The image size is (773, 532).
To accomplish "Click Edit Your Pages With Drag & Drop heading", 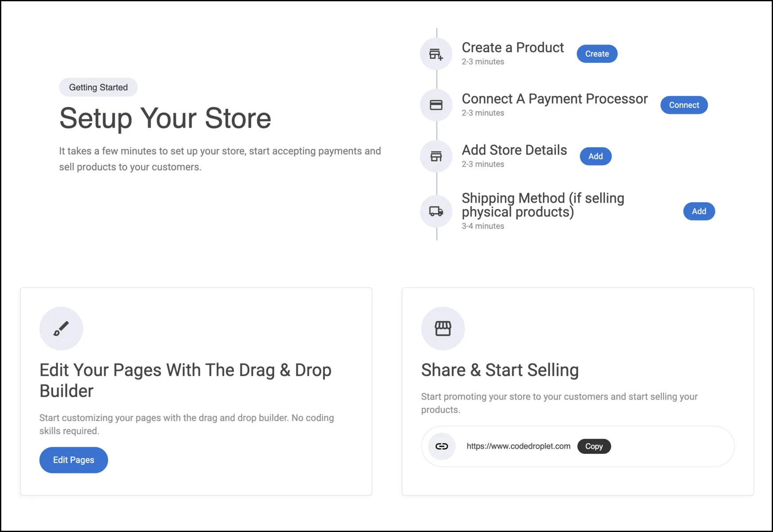I will 185,380.
